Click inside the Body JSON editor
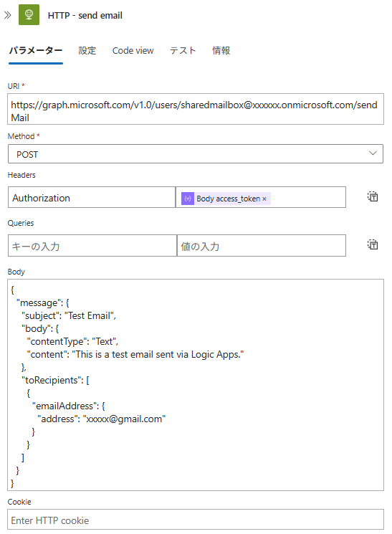The image size is (392, 534). [196, 385]
